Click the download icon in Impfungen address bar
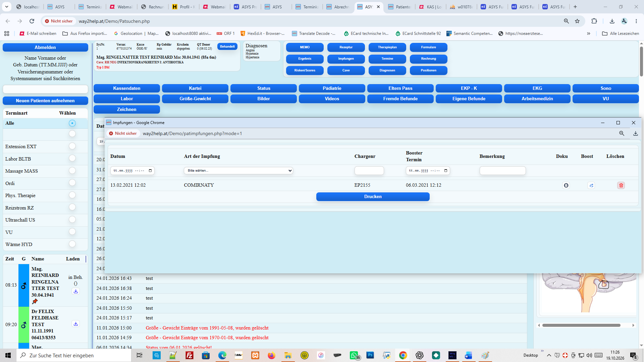The image size is (644, 362). click(635, 133)
